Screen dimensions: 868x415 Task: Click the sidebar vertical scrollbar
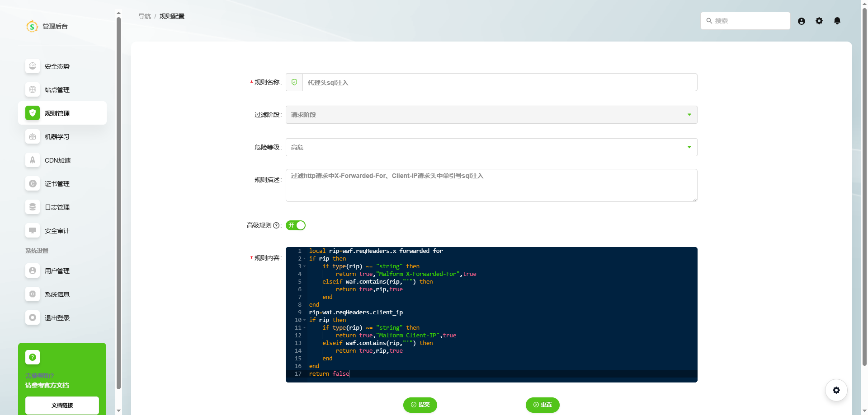coord(118,203)
